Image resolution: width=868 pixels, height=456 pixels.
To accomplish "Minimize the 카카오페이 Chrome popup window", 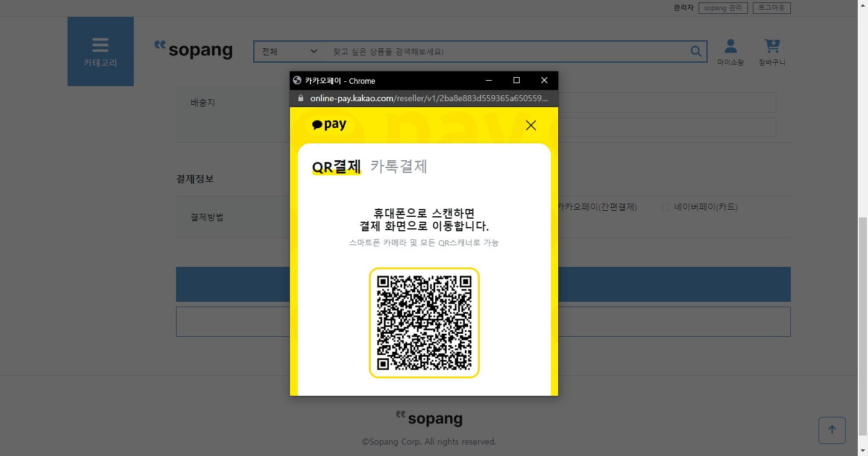I will 489,80.
